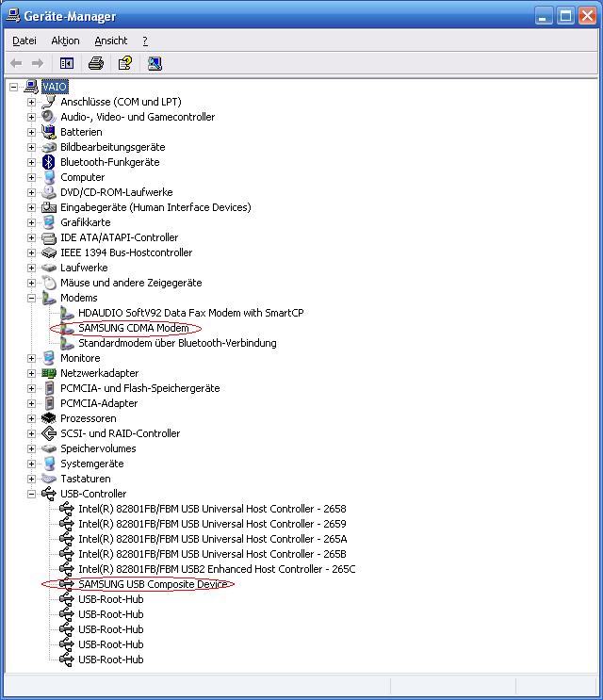Click the Monitore category icon
The width and height of the screenshot is (603, 700).
49,358
